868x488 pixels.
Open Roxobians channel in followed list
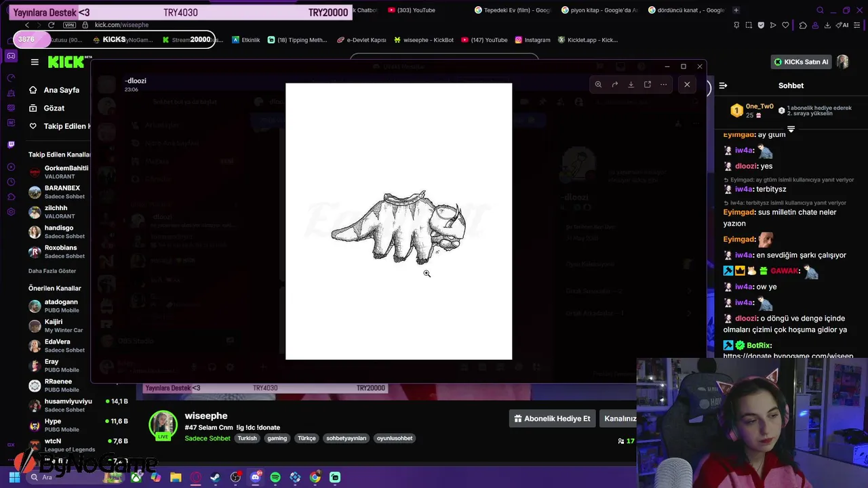point(59,251)
